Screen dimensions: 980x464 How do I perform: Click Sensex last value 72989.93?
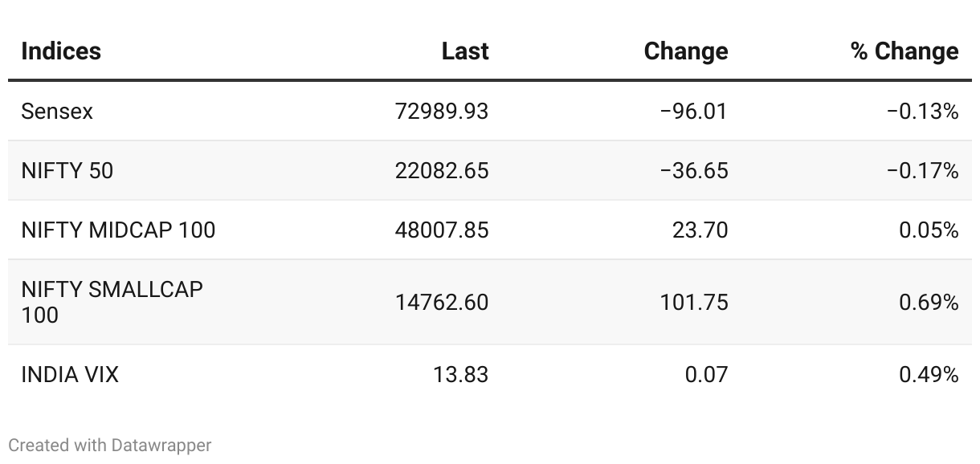pos(441,112)
